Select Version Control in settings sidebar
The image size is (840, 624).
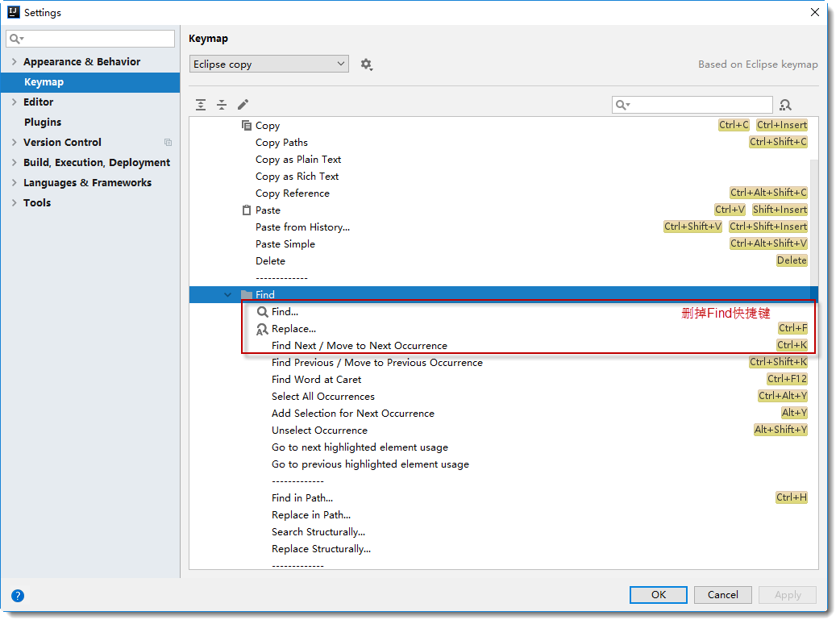[62, 143]
